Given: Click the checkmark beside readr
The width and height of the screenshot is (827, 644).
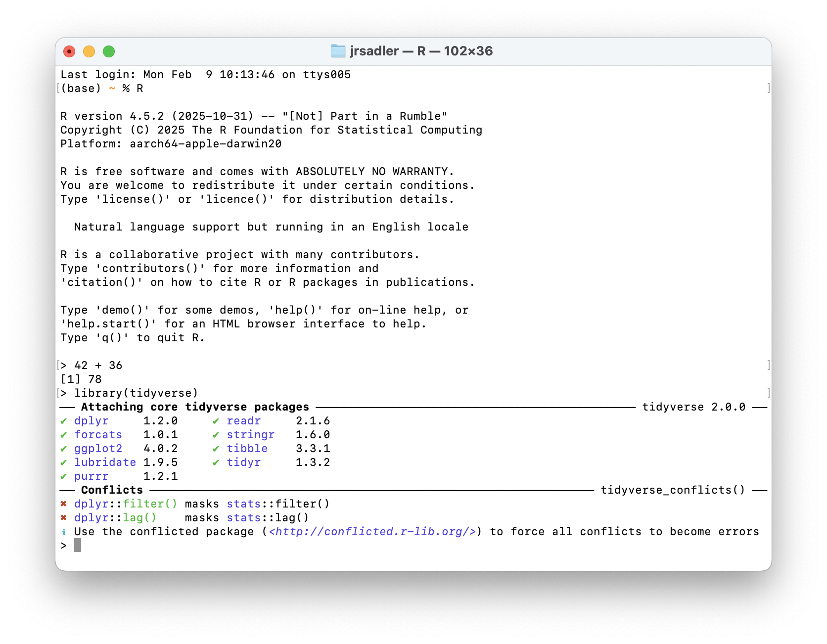Looking at the screenshot, I should coord(216,421).
